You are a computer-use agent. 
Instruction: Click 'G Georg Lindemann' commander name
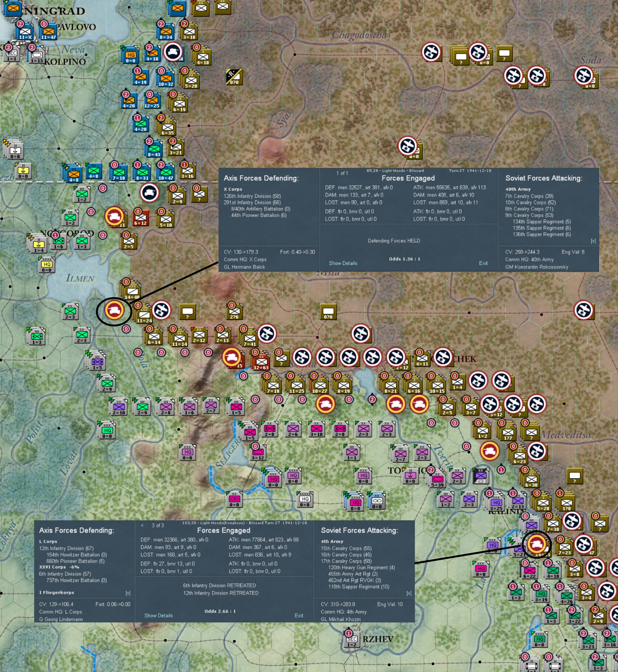61,619
